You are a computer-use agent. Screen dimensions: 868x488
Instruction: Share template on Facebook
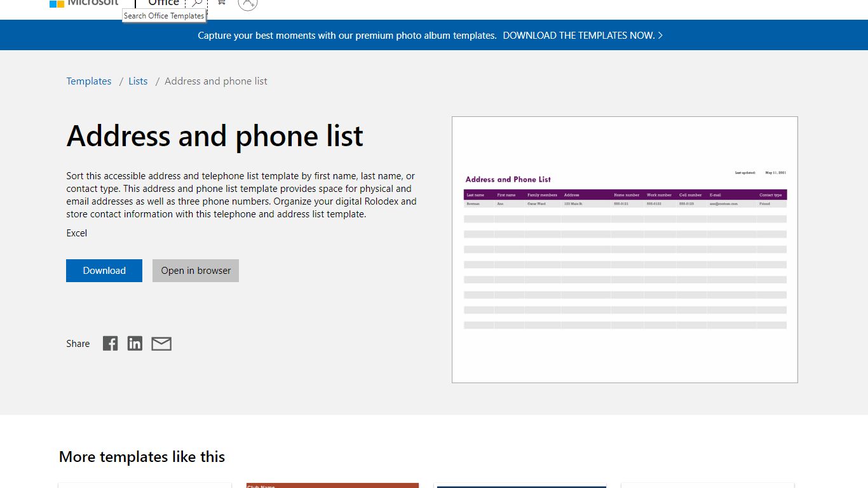click(x=111, y=344)
